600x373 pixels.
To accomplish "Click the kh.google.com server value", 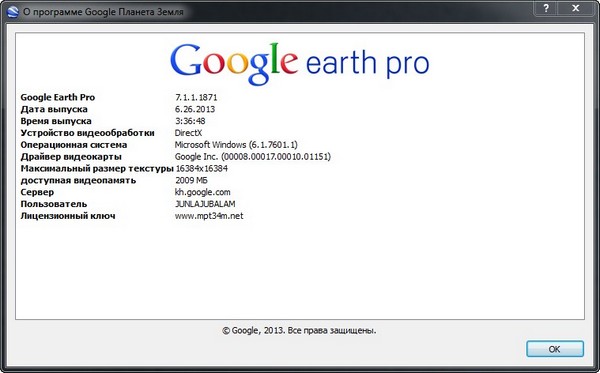I will tap(202, 192).
